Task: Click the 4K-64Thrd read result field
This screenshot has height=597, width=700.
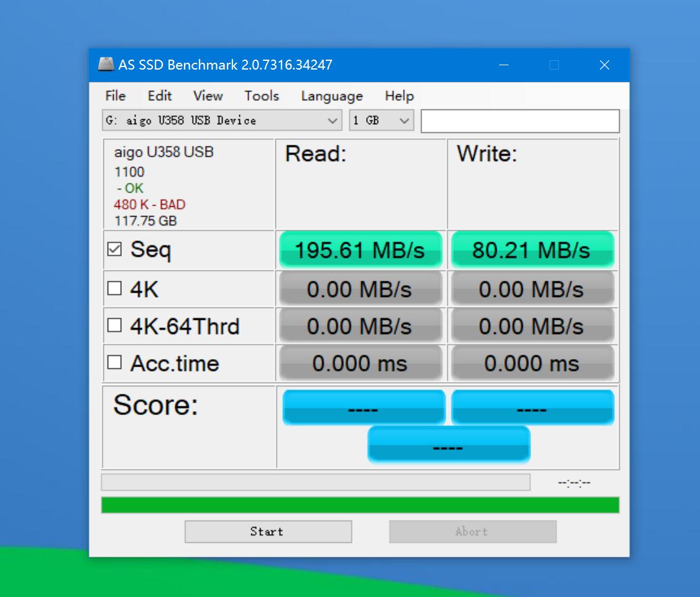Action: tap(361, 326)
